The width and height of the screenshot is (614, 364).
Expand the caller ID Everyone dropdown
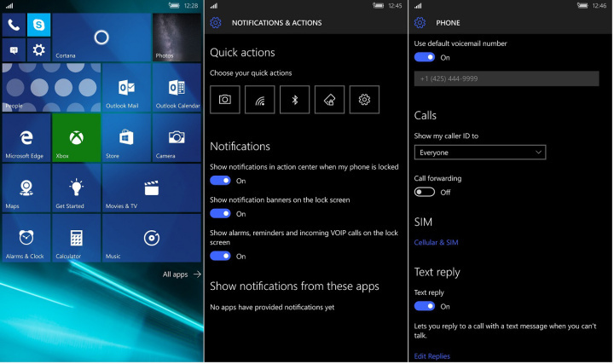pos(479,153)
